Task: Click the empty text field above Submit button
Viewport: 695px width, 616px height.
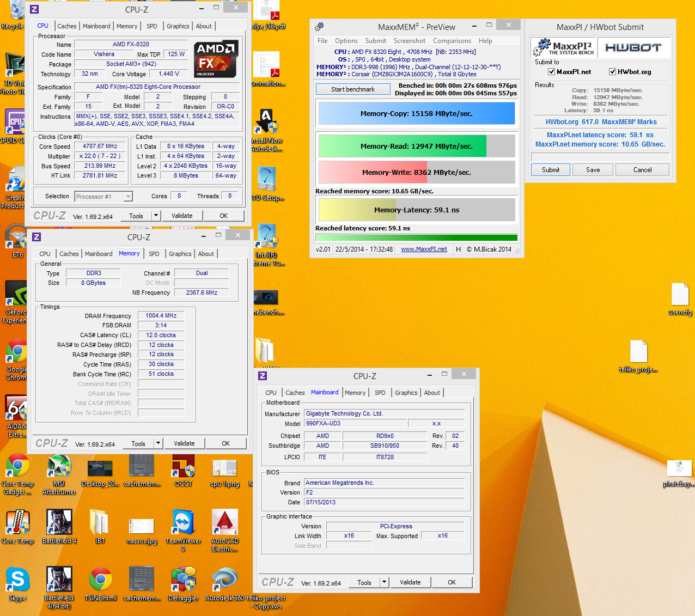Action: pos(600,157)
